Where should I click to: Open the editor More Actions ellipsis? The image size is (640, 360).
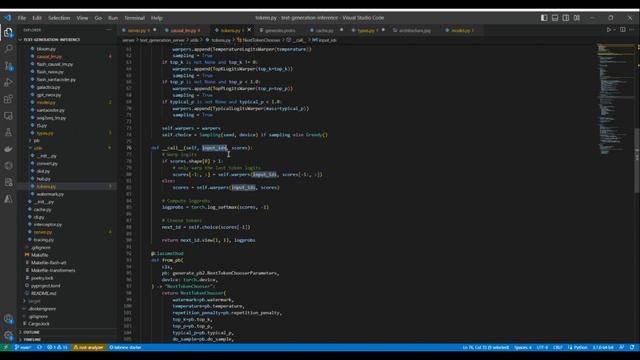point(632,30)
